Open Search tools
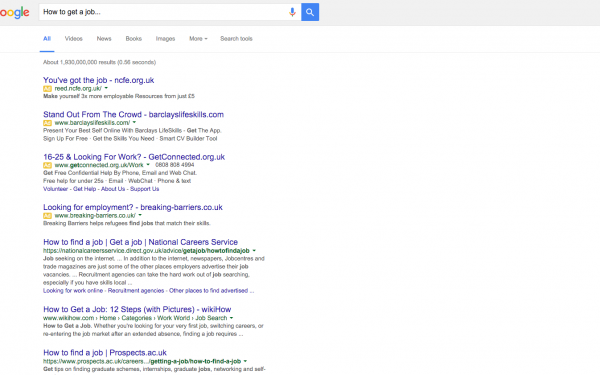Viewport: 600px width, 375px height. [x=236, y=39]
